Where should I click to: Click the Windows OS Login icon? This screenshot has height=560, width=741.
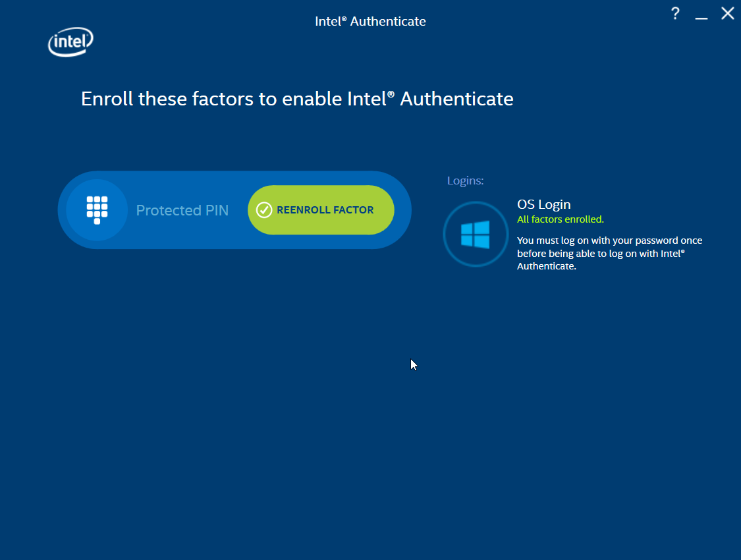coord(476,235)
